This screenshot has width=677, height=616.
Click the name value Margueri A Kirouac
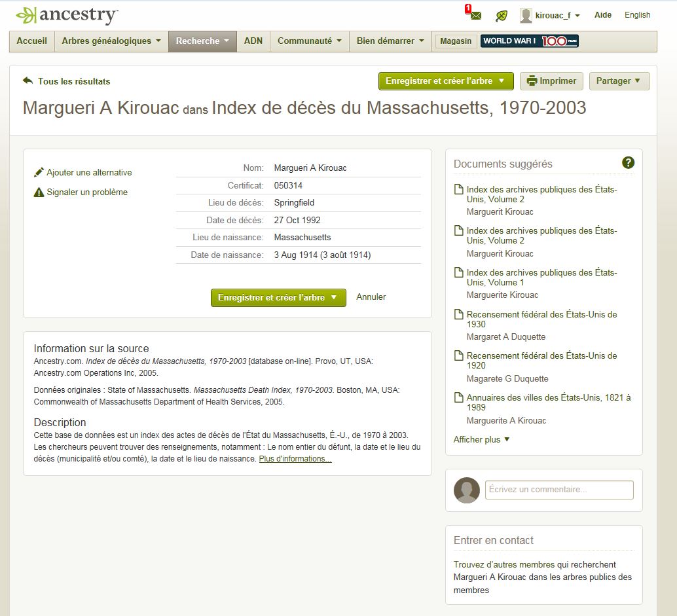tap(310, 168)
